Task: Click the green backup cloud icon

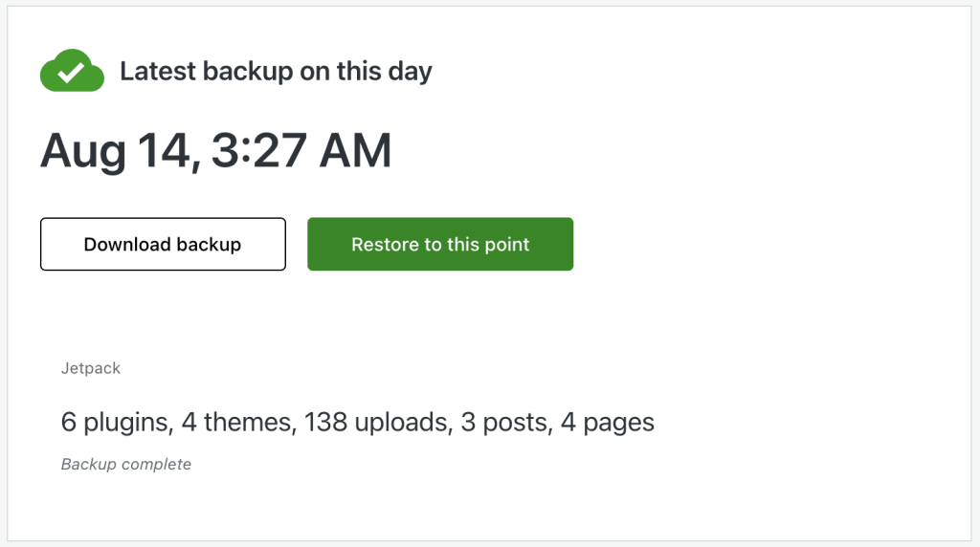Action: 72,71
